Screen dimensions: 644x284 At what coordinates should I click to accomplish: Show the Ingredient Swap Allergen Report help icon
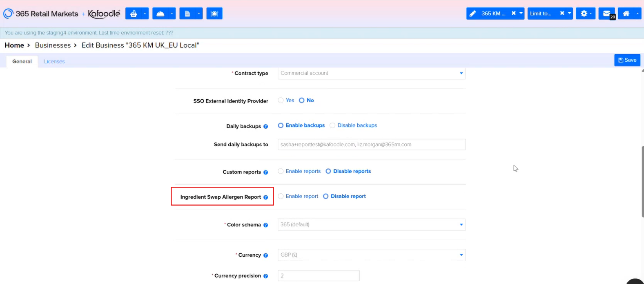click(266, 197)
